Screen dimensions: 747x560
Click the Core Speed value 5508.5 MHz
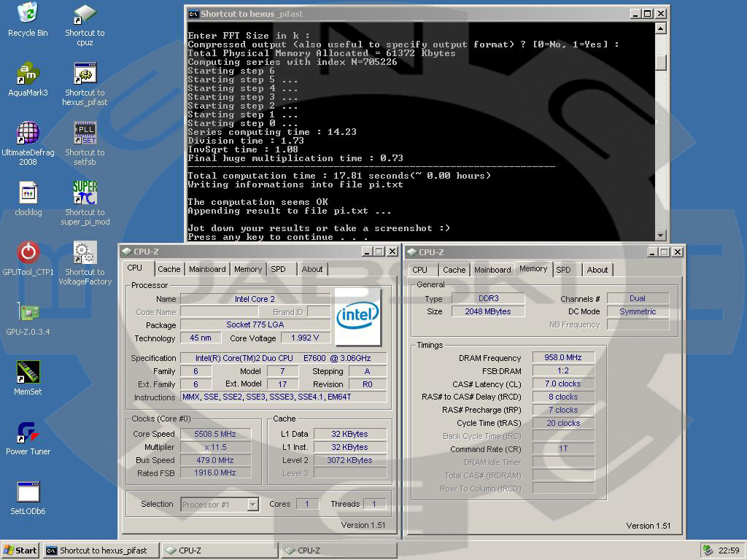click(215, 434)
